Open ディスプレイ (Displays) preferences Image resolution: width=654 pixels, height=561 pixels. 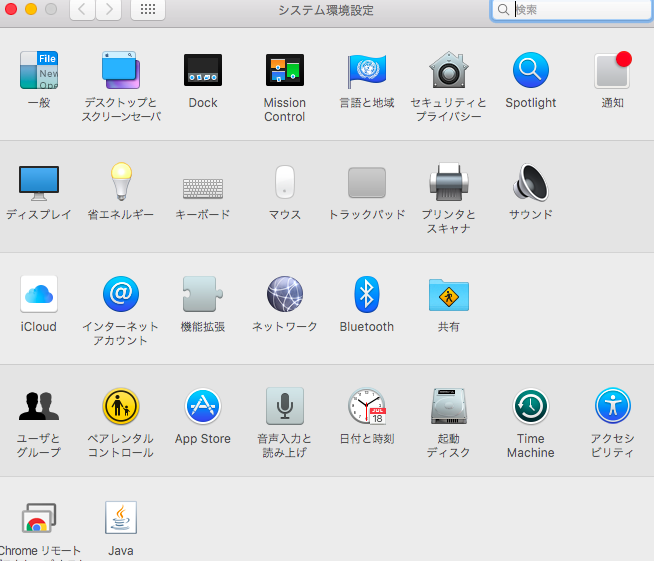click(39, 183)
